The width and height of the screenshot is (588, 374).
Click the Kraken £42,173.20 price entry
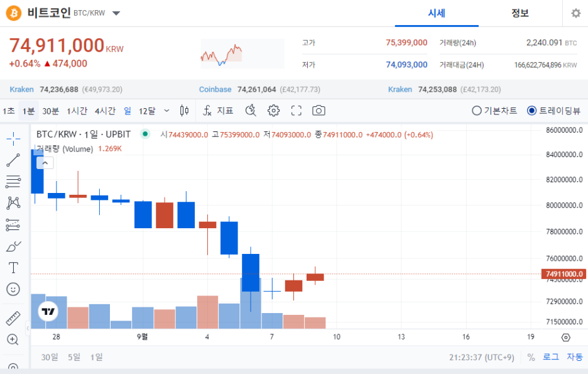(444, 90)
